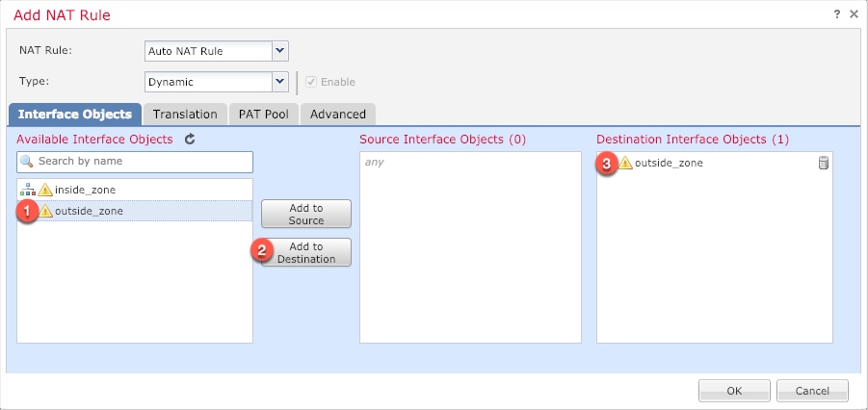
Task: Confirm the rule with OK
Action: pyautogui.click(x=734, y=391)
